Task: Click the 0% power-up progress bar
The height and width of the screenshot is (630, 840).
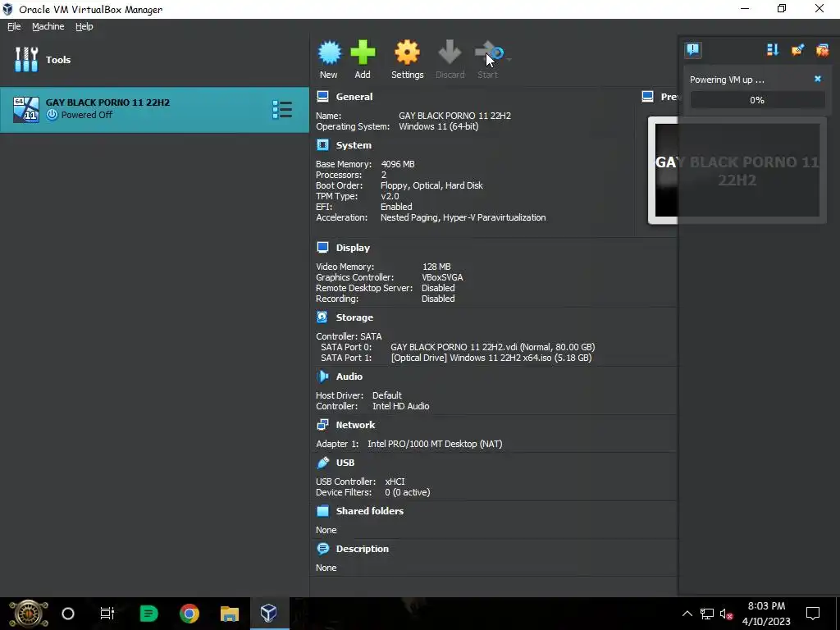Action: point(757,100)
